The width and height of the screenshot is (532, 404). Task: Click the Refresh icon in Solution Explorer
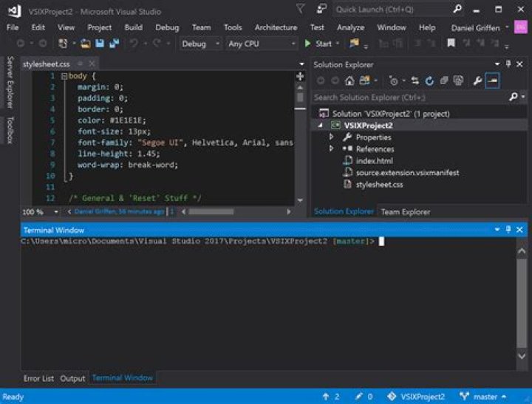coord(429,81)
